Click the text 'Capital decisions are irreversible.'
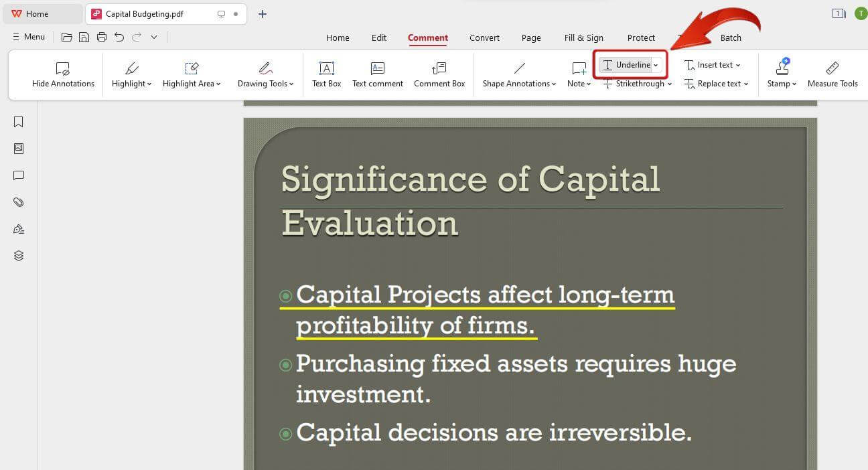 pos(494,433)
